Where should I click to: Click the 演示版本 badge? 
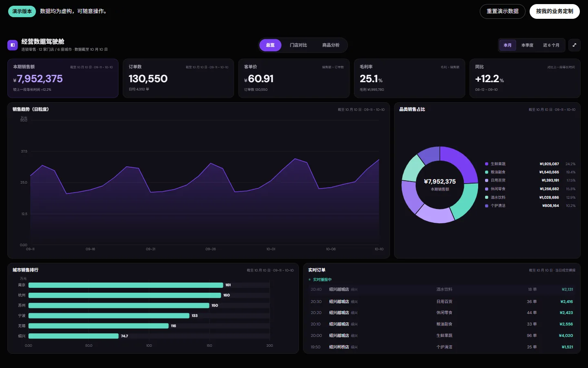click(22, 11)
